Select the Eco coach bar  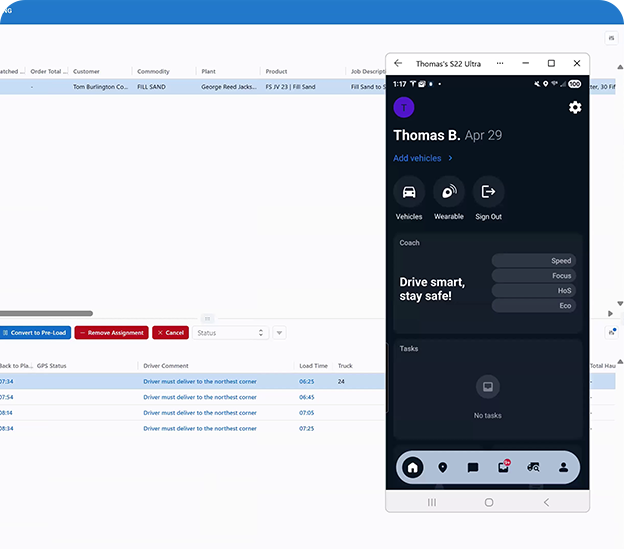534,306
